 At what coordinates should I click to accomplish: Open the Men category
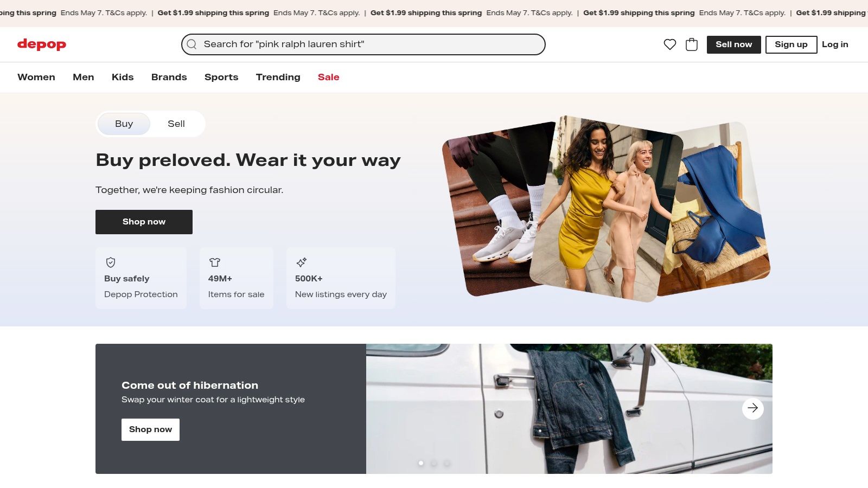pyautogui.click(x=83, y=77)
